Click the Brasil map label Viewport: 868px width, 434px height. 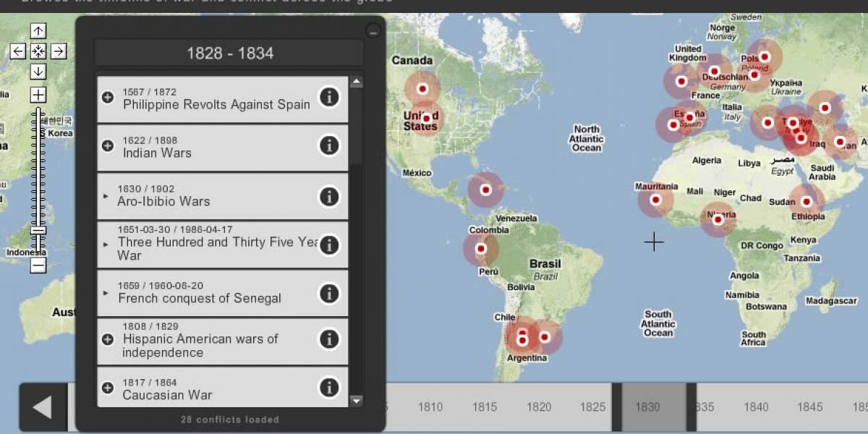(x=545, y=264)
